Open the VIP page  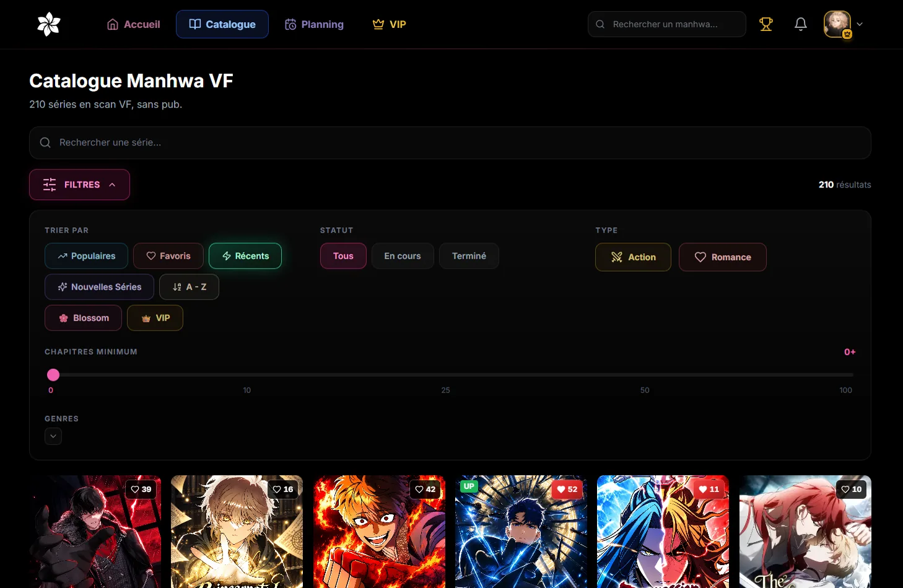click(x=390, y=24)
